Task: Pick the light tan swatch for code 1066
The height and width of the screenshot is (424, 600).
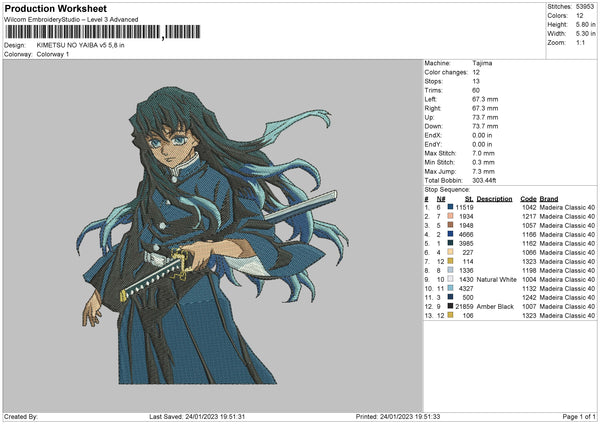Action: tap(450, 252)
